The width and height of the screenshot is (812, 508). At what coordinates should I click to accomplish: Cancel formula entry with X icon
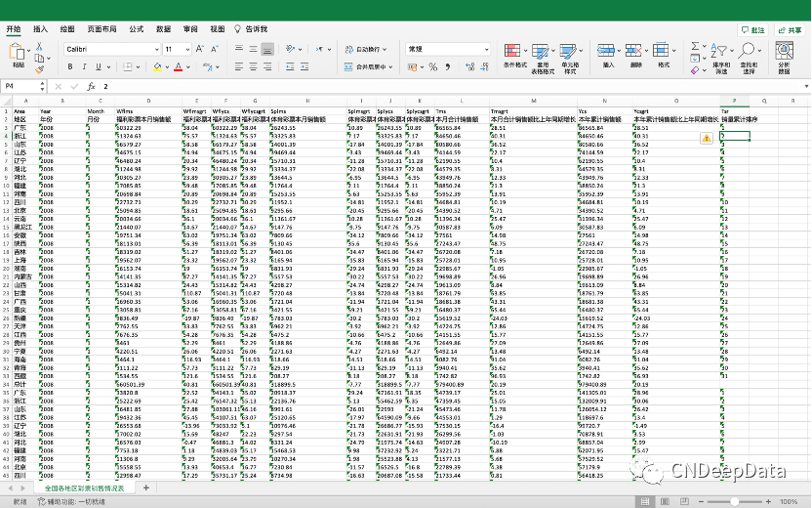pos(58,87)
